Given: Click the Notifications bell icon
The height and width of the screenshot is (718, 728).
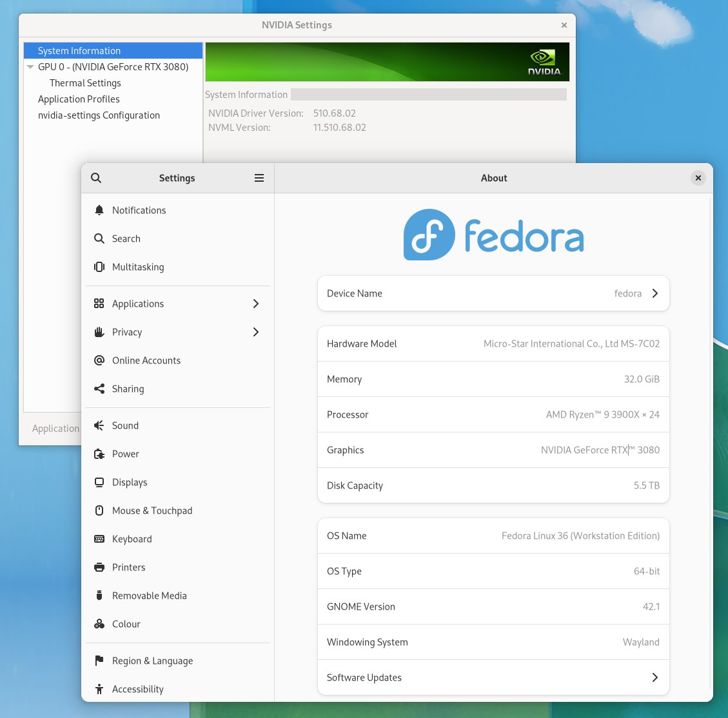Looking at the screenshot, I should [99, 210].
